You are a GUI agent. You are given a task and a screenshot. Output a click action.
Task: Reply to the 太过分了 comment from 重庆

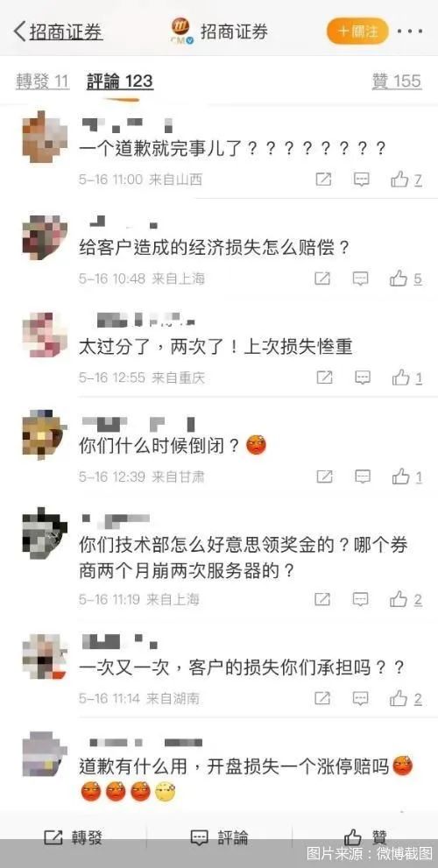point(362,378)
